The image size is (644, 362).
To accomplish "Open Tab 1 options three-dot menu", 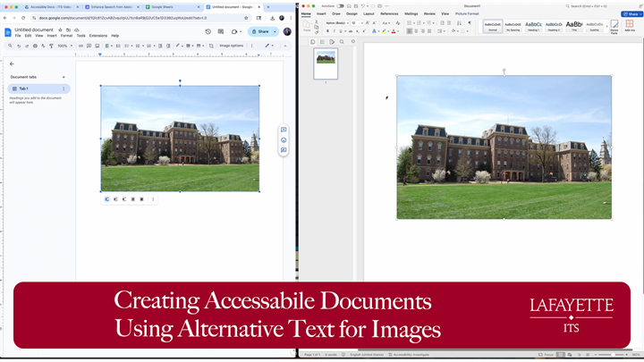I will (x=64, y=88).
